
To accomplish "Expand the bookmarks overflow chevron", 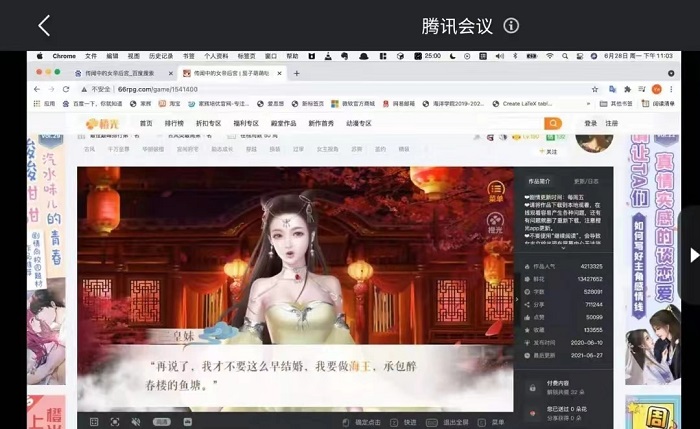I will point(588,104).
